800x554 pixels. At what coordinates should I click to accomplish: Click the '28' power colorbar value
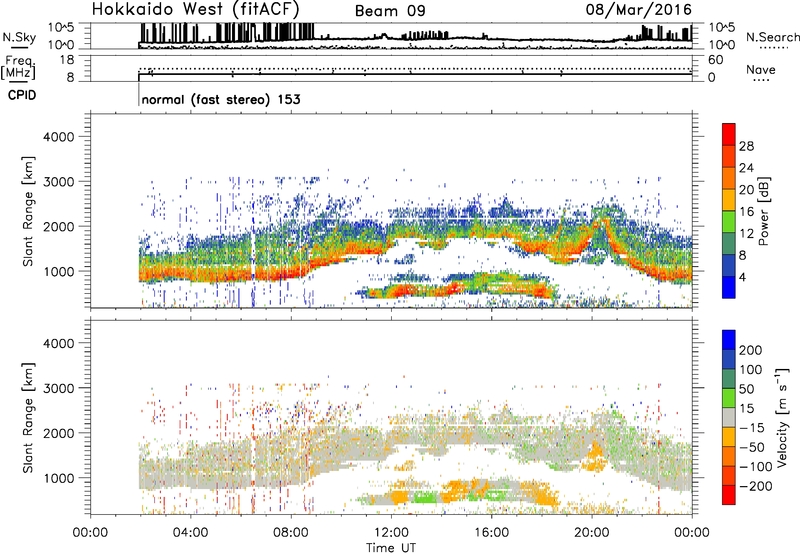pyautogui.click(x=746, y=146)
